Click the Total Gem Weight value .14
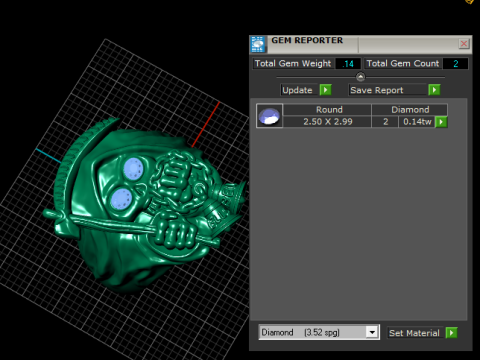The image size is (480, 360). pyautogui.click(x=348, y=64)
